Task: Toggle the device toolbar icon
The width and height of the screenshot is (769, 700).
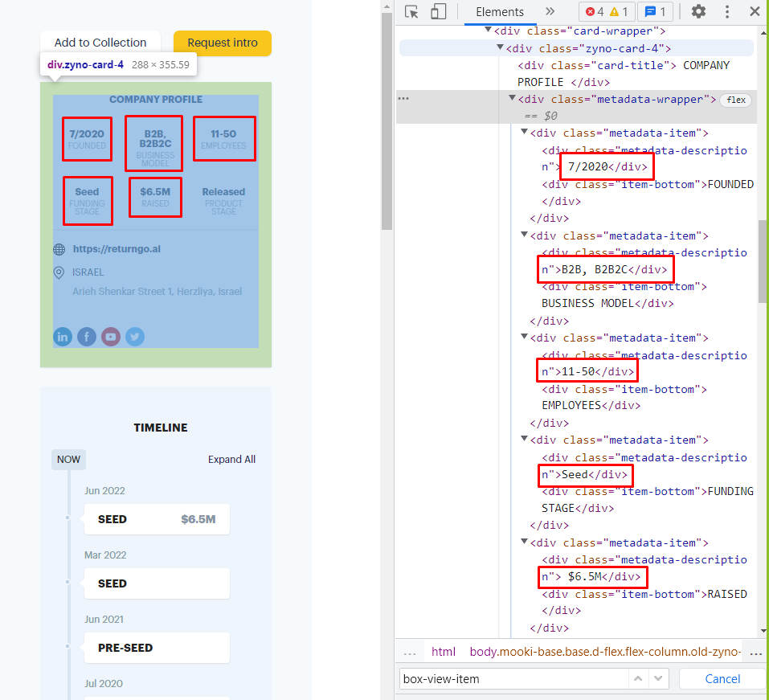Action: tap(438, 12)
